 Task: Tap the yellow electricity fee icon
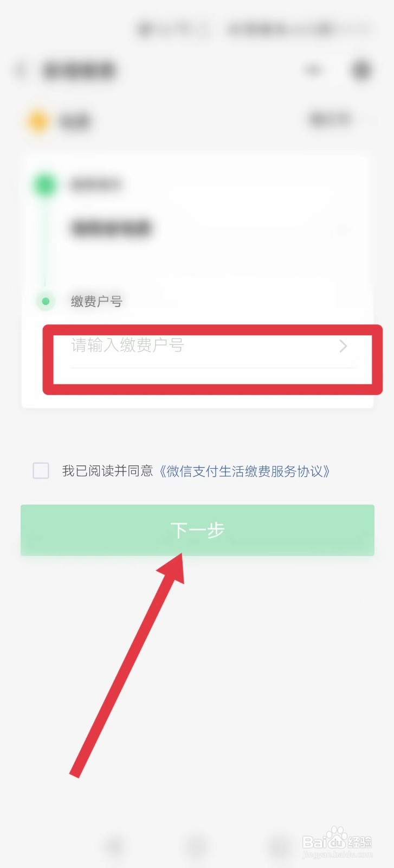[x=38, y=121]
